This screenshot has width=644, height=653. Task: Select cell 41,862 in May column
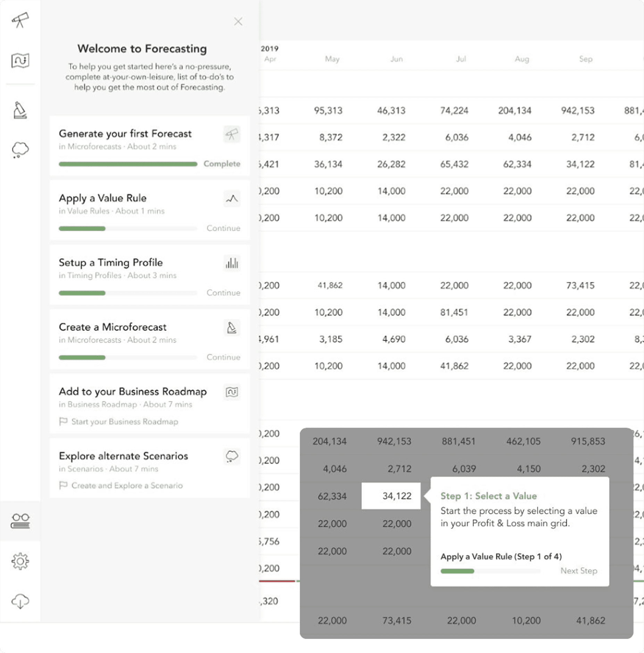[330, 285]
